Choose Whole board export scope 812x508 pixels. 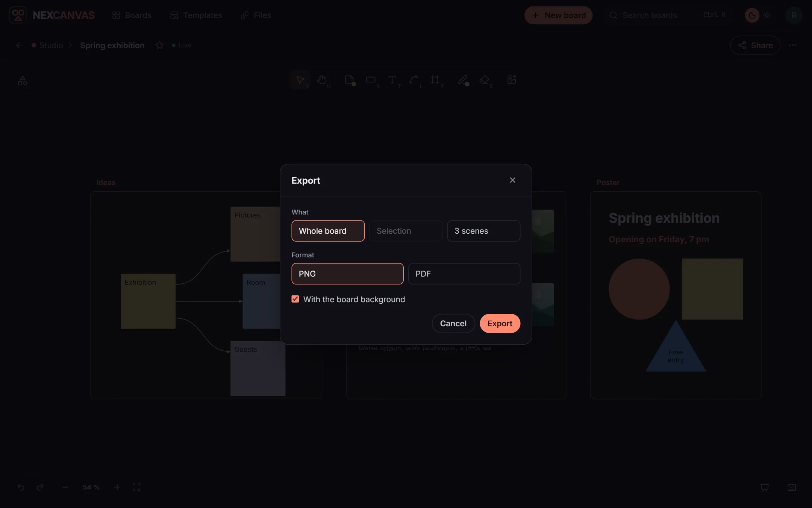pyautogui.click(x=328, y=231)
